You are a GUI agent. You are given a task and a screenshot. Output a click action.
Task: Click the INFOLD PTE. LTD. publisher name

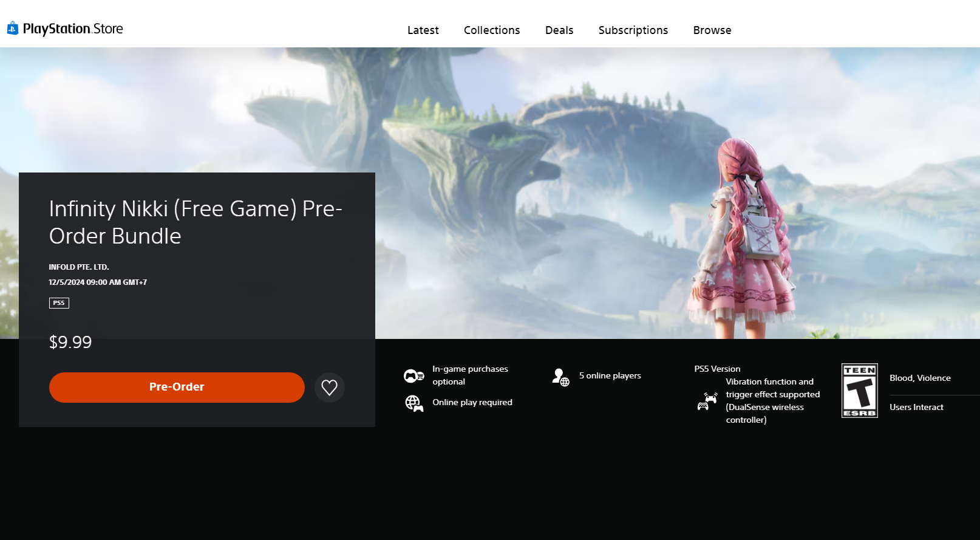[79, 267]
